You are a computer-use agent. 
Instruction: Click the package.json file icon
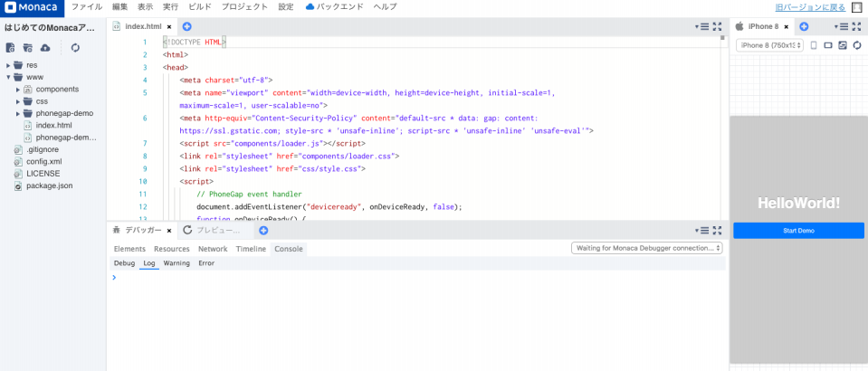pyautogui.click(x=18, y=186)
